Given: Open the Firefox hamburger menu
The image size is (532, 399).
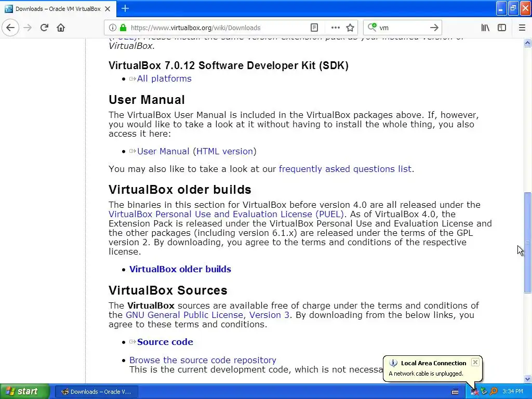Looking at the screenshot, I should point(522,28).
